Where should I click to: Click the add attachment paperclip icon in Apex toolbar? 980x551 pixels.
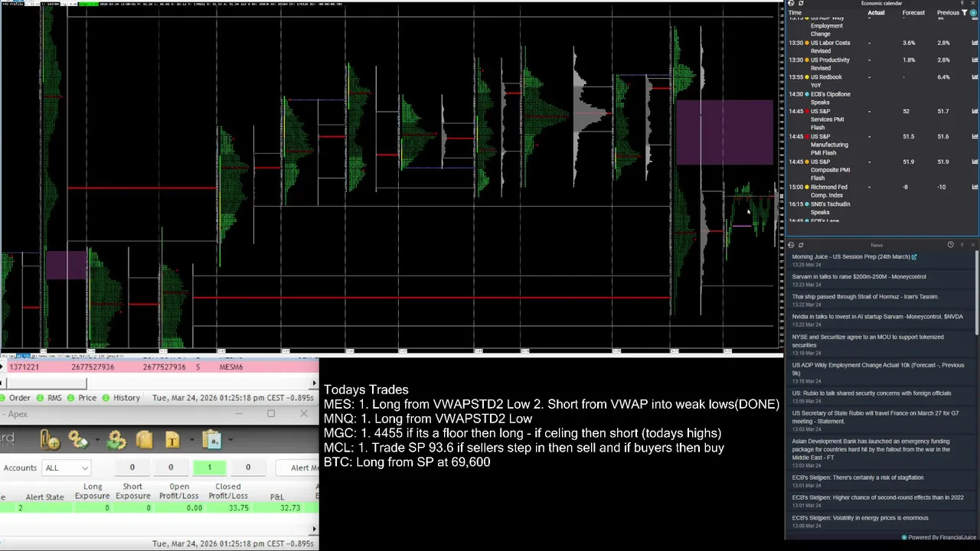49,440
